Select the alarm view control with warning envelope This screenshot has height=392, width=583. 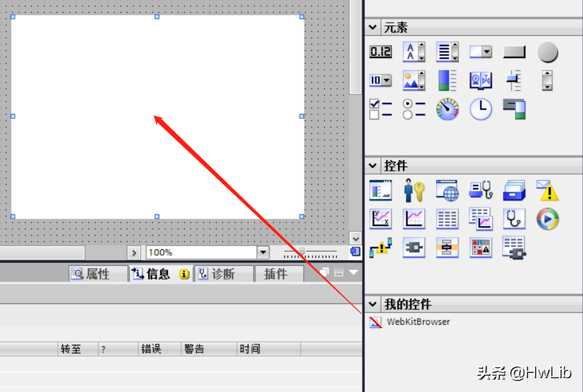point(548,190)
